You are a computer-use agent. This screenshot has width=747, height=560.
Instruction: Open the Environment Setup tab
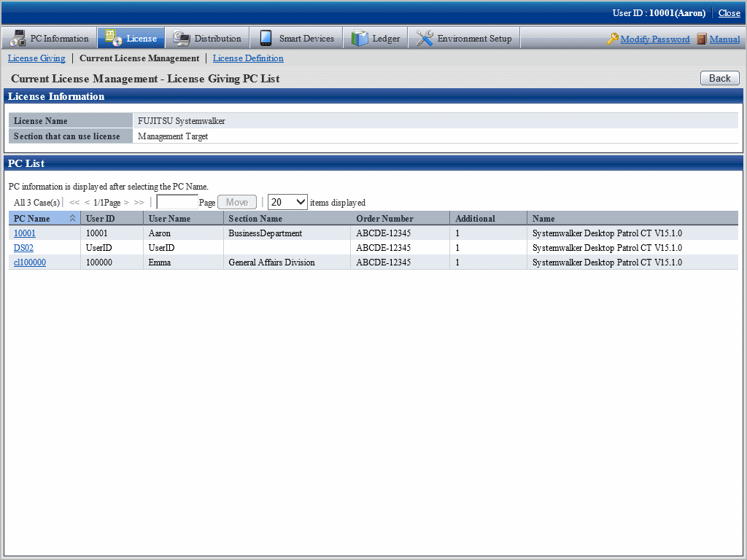[464, 38]
